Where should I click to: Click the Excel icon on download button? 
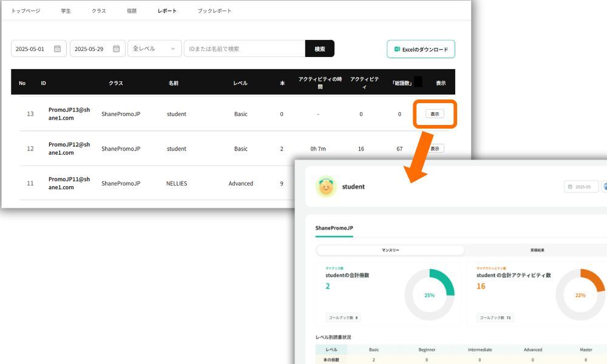(x=397, y=49)
